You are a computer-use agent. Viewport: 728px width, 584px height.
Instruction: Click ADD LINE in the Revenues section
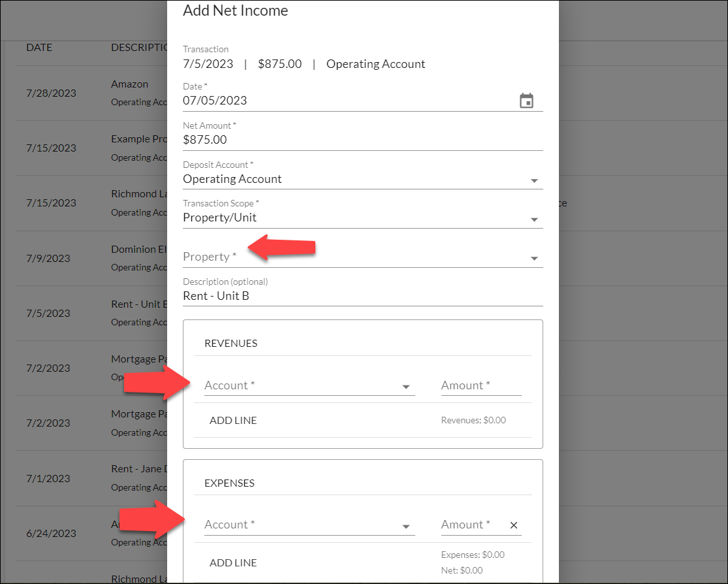pos(233,420)
